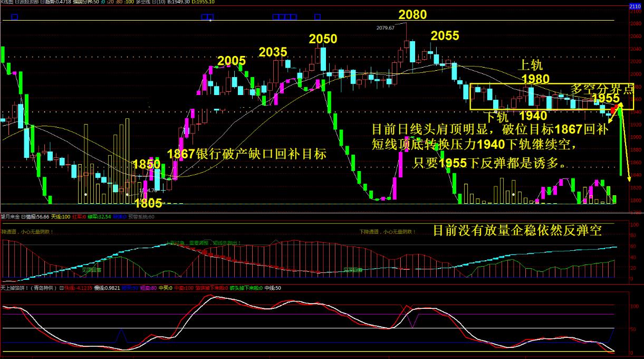The height and width of the screenshot is (359, 644).
Task: Click the 绿军:32.54 green label
Action: coord(99,216)
